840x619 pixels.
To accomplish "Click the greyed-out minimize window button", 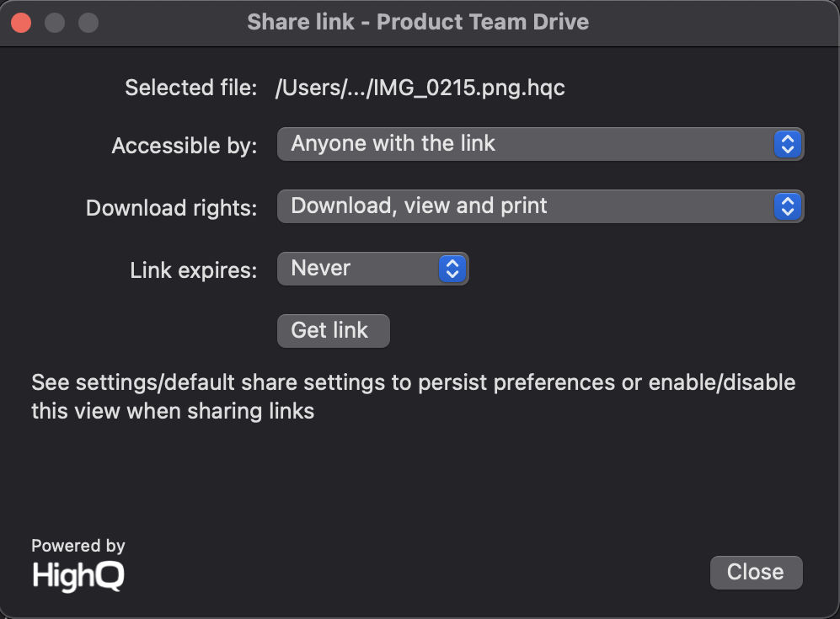I will [55, 23].
